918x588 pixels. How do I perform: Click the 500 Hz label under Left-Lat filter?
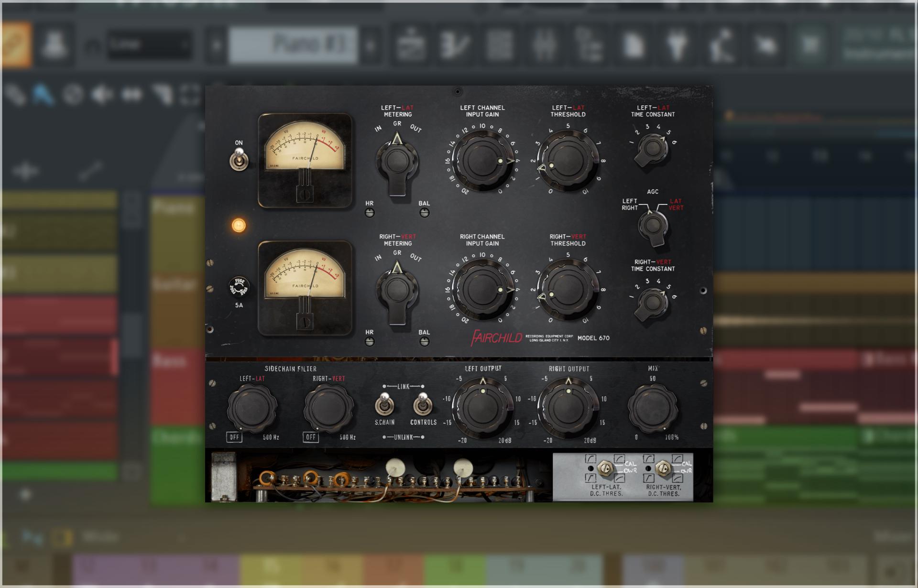click(271, 437)
